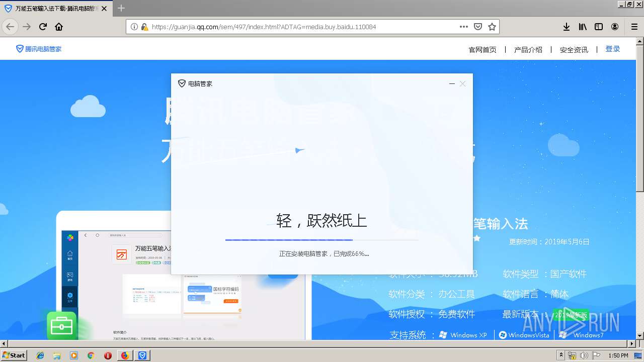Minimize the 电脑管家 installer dialog
Image resolution: width=644 pixels, height=362 pixels.
point(452,83)
